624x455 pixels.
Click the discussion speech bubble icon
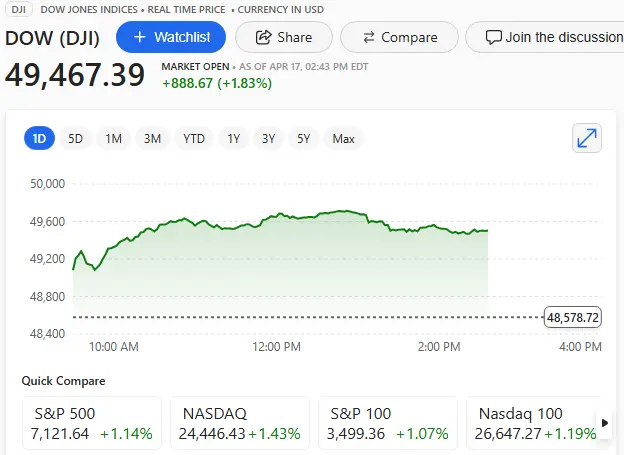(x=493, y=37)
